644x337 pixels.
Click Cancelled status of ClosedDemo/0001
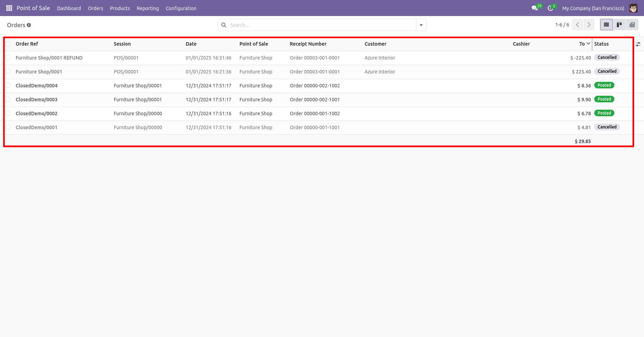tap(607, 127)
